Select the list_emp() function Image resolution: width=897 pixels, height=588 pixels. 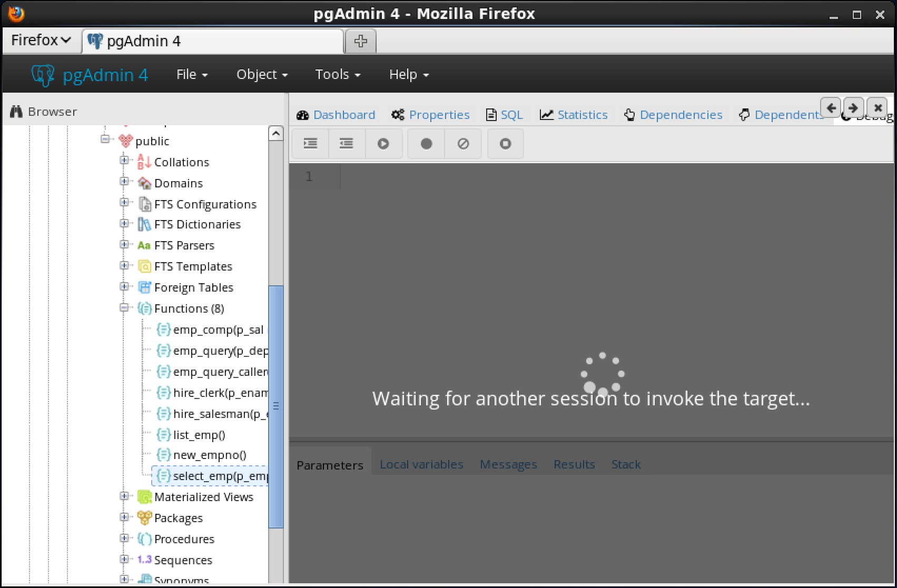point(199,435)
